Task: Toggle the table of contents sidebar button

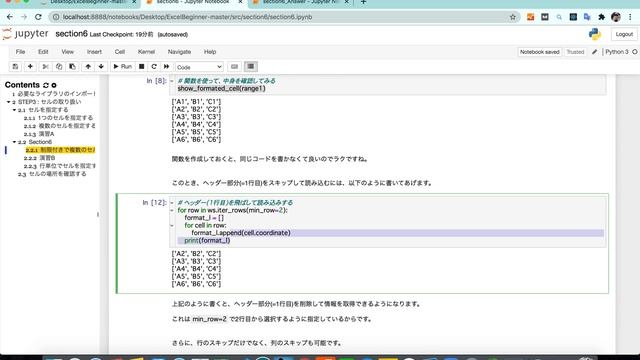Action: [x=251, y=67]
